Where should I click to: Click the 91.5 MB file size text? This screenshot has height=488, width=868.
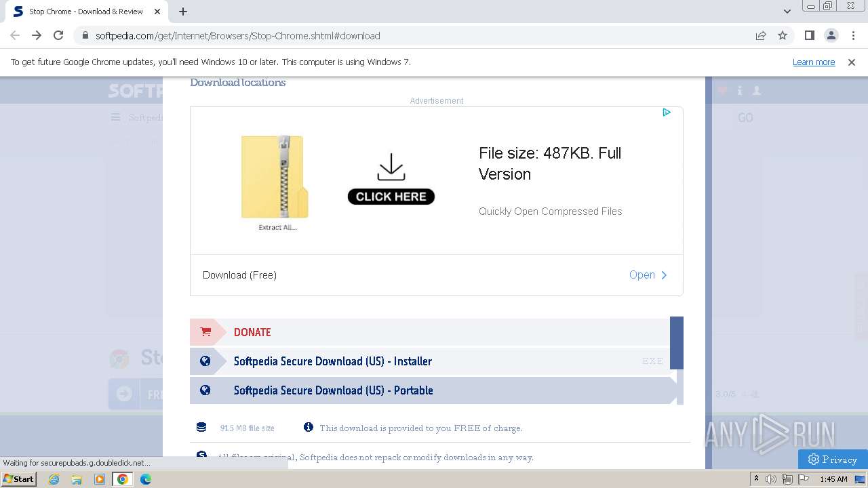click(x=247, y=428)
